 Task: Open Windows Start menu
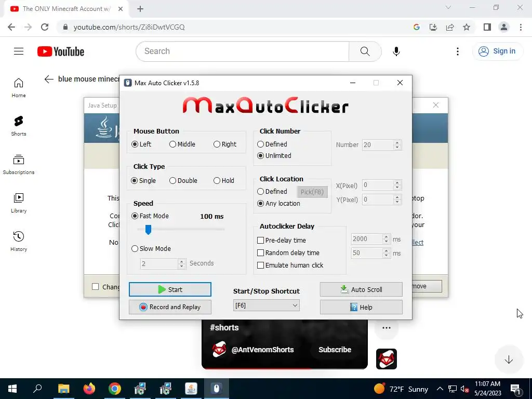pos(12,389)
